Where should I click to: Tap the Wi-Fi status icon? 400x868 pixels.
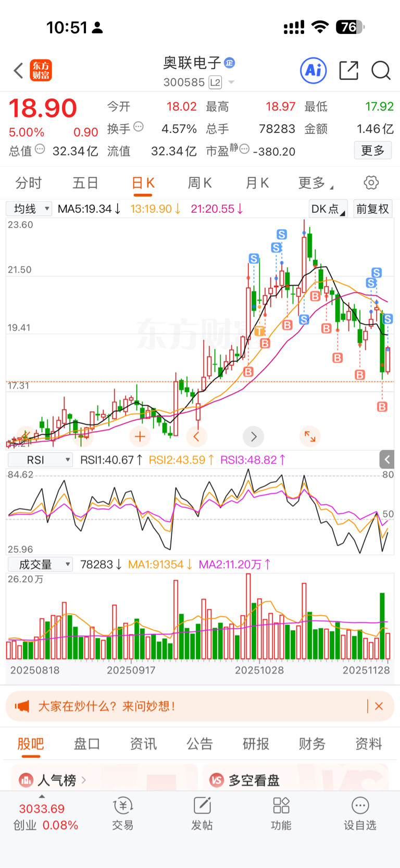320,27
